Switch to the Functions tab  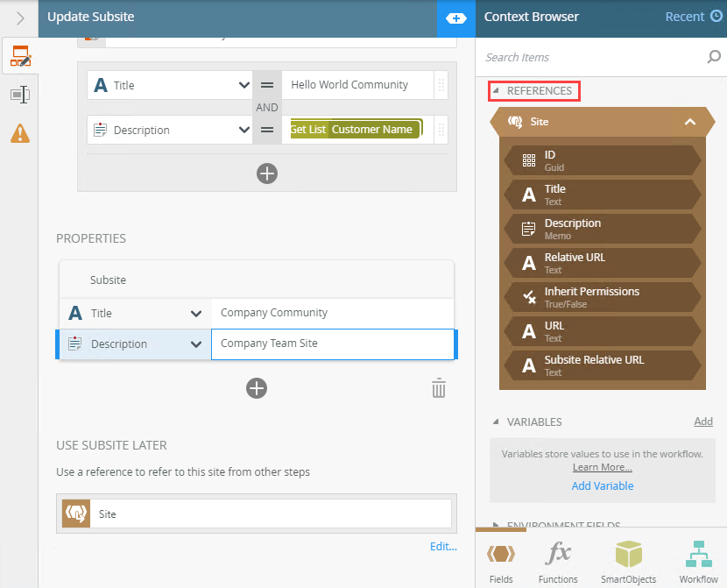[x=558, y=561]
